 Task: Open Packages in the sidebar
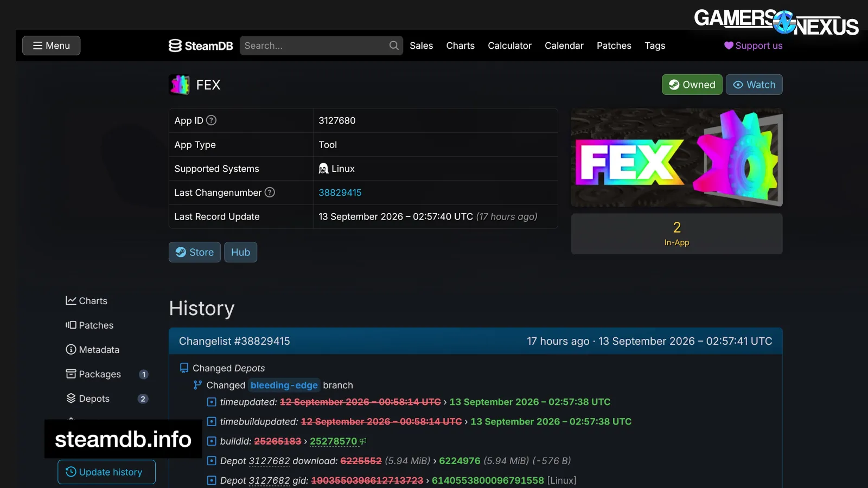93,374
